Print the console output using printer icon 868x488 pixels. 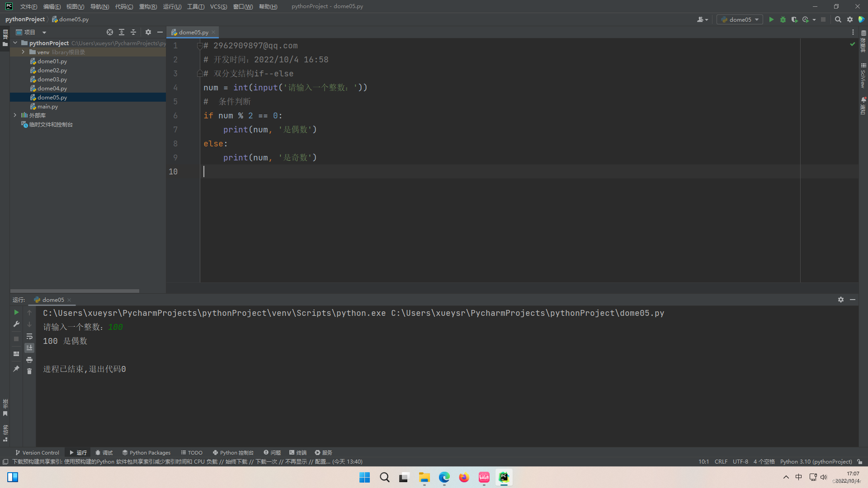[x=29, y=360]
